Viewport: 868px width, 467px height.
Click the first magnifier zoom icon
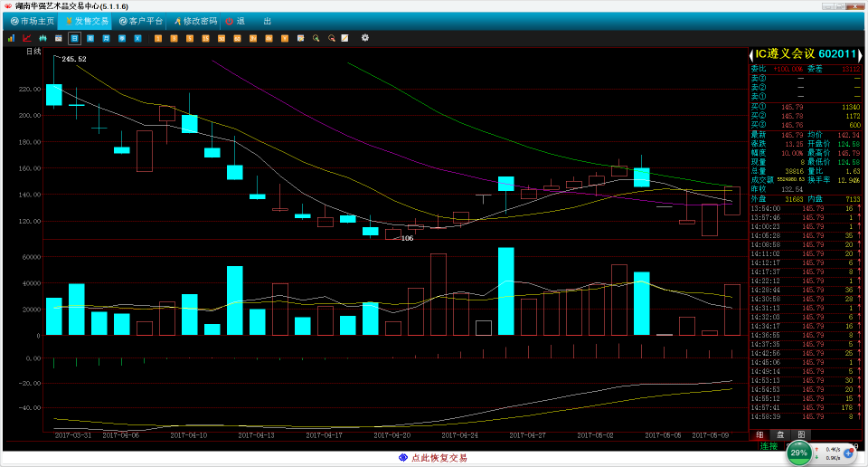pos(316,38)
